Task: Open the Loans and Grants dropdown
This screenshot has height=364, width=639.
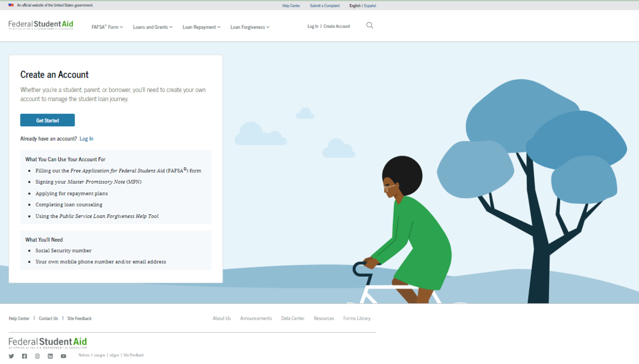Action: [x=153, y=27]
